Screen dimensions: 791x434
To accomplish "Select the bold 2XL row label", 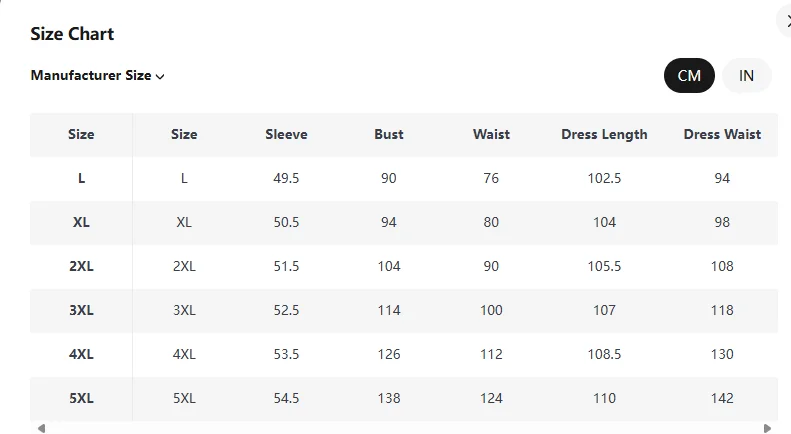I will pyautogui.click(x=81, y=266).
